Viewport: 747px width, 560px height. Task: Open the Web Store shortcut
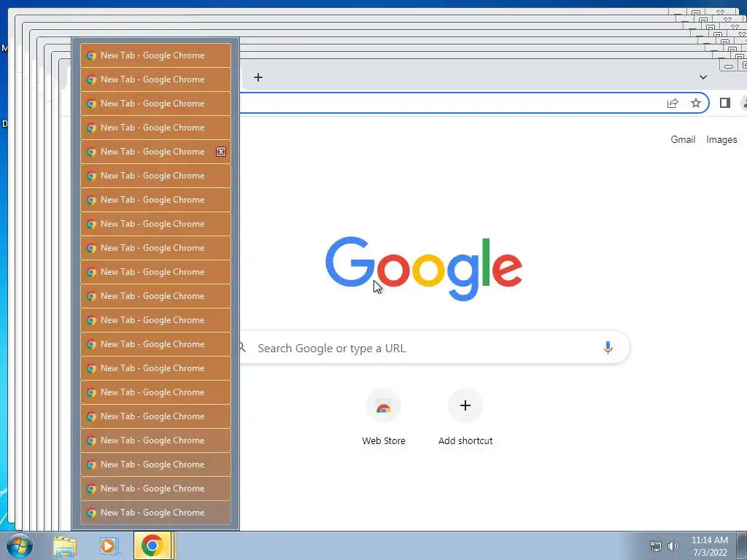point(384,417)
